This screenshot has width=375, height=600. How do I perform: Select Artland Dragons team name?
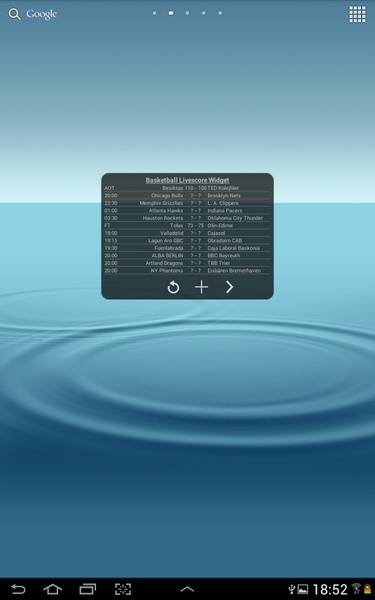(x=164, y=263)
